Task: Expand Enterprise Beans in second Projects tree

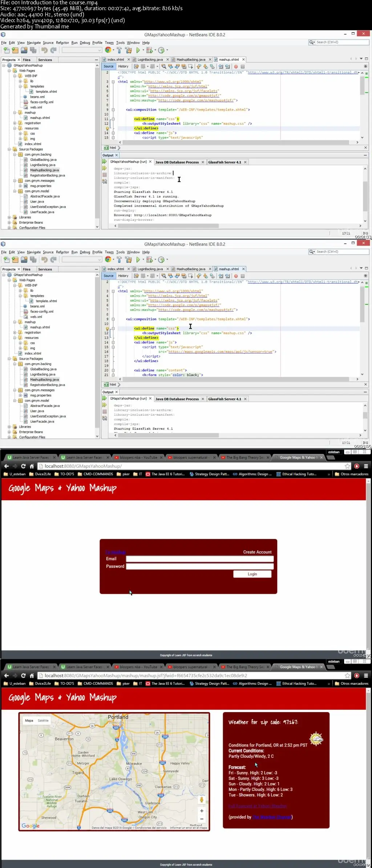Action: 9,432
